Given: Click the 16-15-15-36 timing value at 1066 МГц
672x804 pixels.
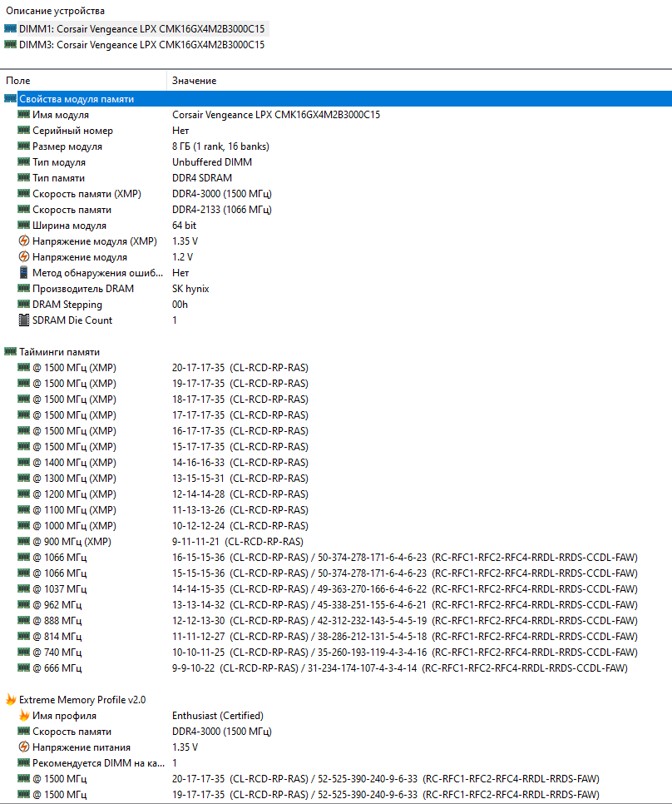Looking at the screenshot, I should click(x=198, y=558).
